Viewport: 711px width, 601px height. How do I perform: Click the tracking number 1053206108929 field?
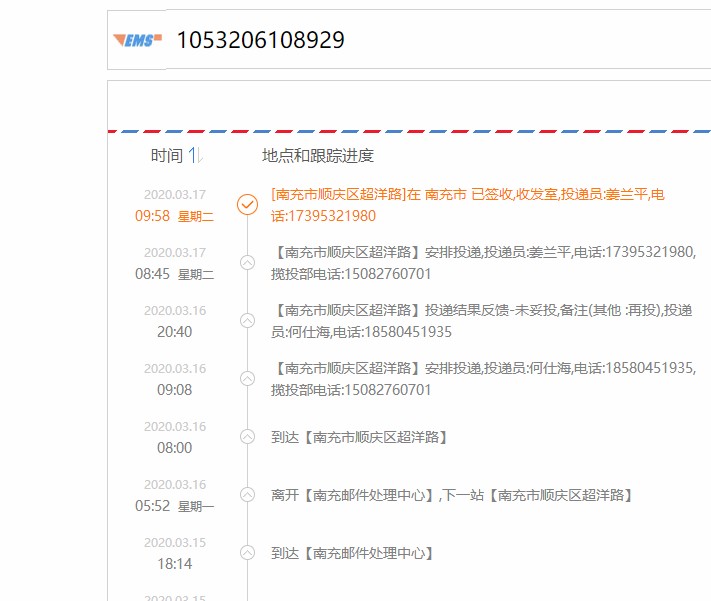261,40
